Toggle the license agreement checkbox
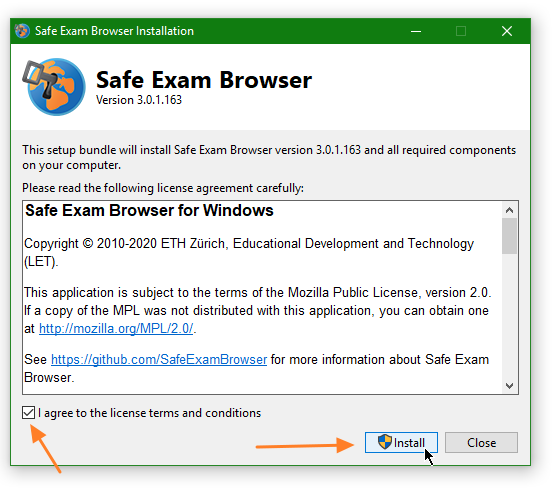Screen dimensions: 553x494 click(29, 413)
